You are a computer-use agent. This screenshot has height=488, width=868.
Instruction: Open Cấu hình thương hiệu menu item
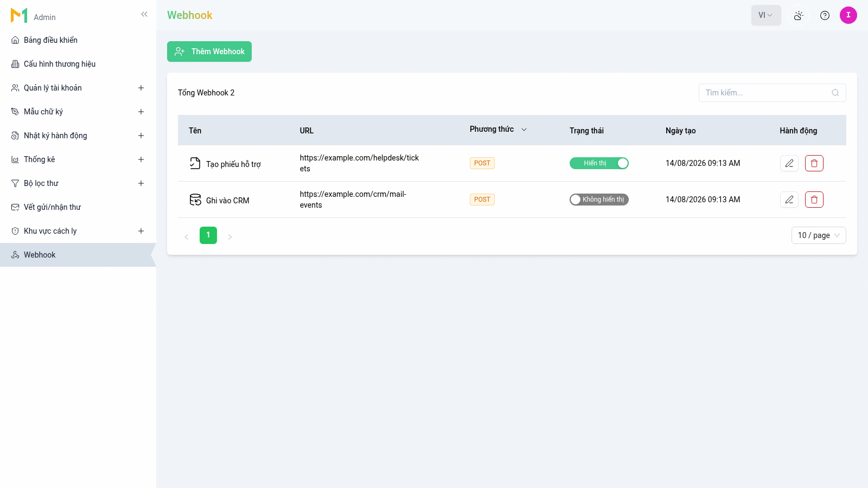tap(78, 64)
